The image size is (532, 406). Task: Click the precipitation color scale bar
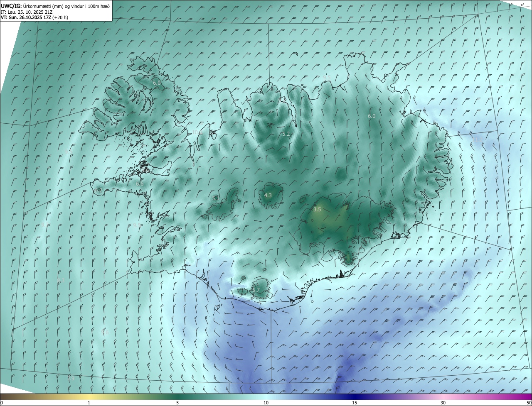[x=266, y=396]
